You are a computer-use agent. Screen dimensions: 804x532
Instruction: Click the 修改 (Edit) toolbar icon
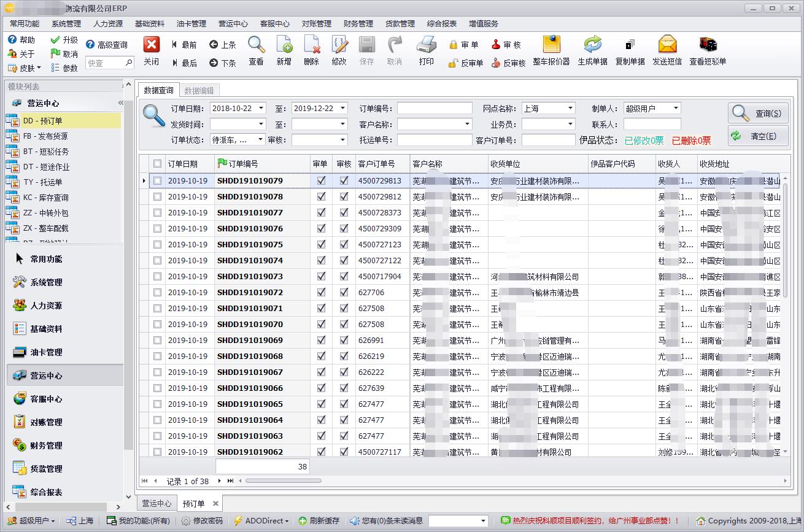point(339,45)
